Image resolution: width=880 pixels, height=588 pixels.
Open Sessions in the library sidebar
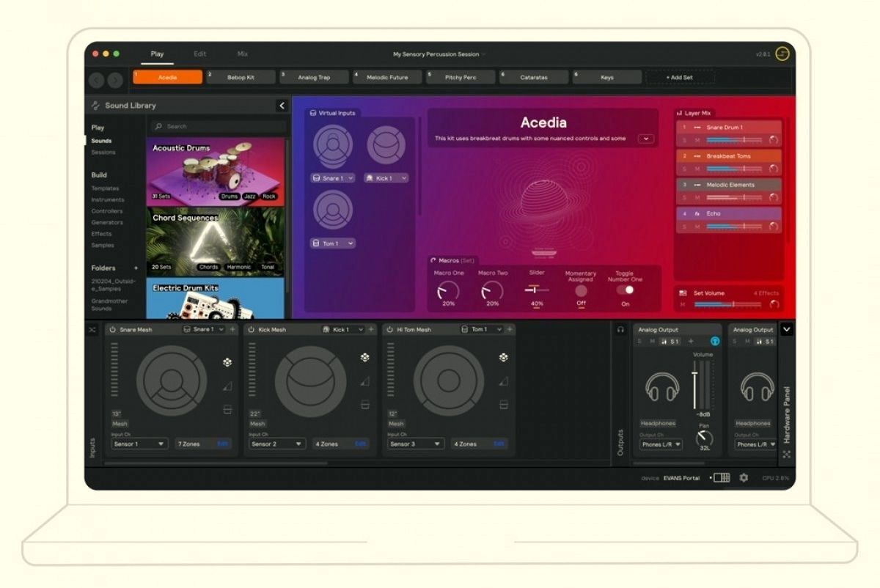[103, 152]
